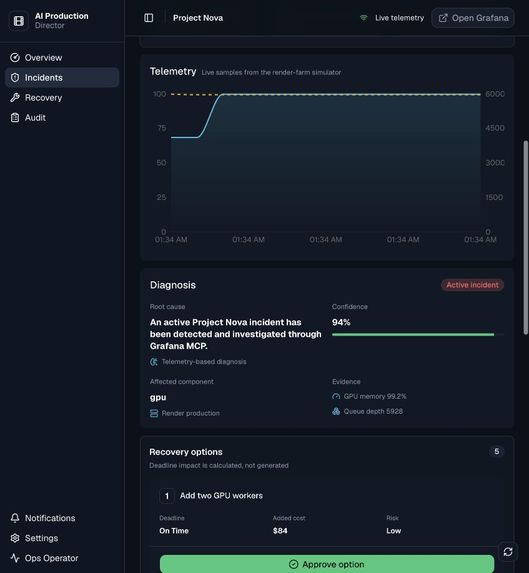Click the Live telemetry wifi icon
The height and width of the screenshot is (573, 529).
[x=364, y=18]
